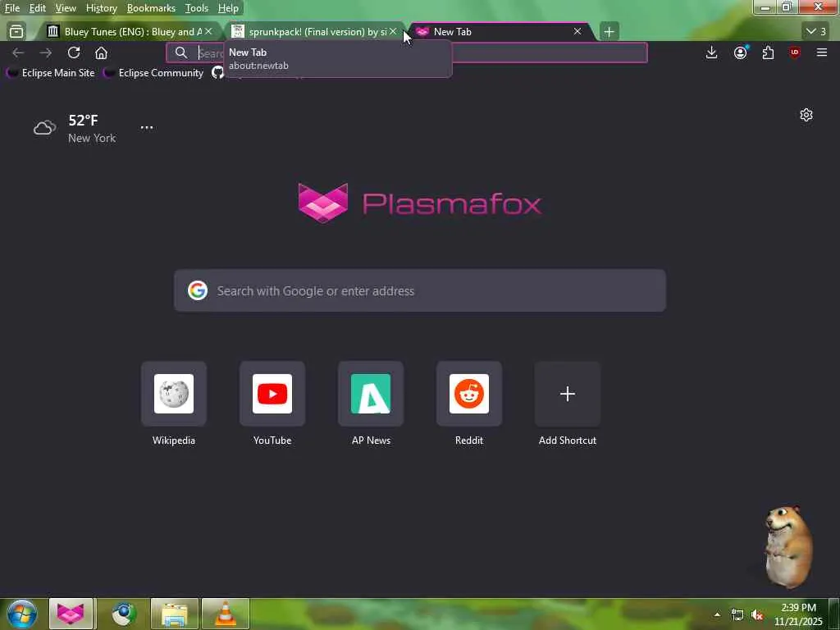Open the new tab plus button
The height and width of the screenshot is (630, 840).
609,32
